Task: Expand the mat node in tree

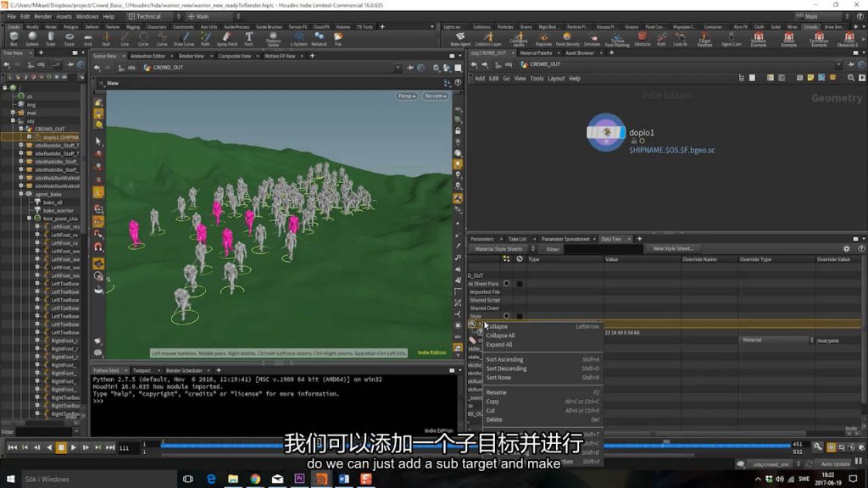Action: click(x=13, y=113)
